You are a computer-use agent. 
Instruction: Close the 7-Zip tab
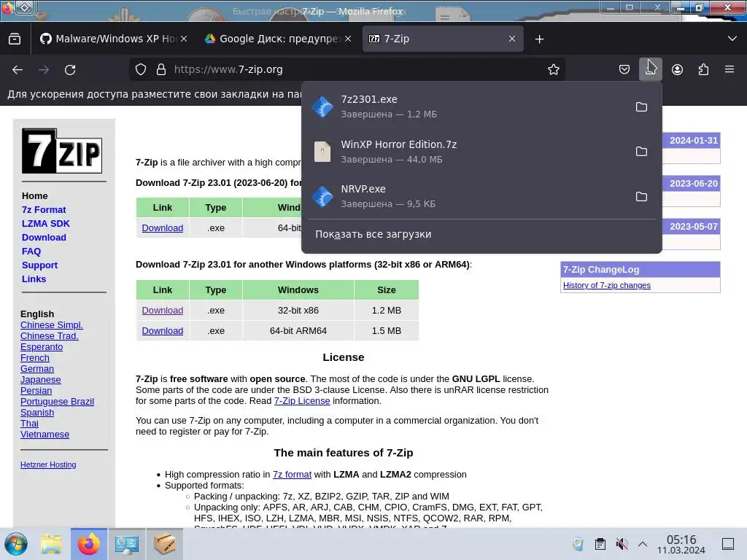point(512,39)
